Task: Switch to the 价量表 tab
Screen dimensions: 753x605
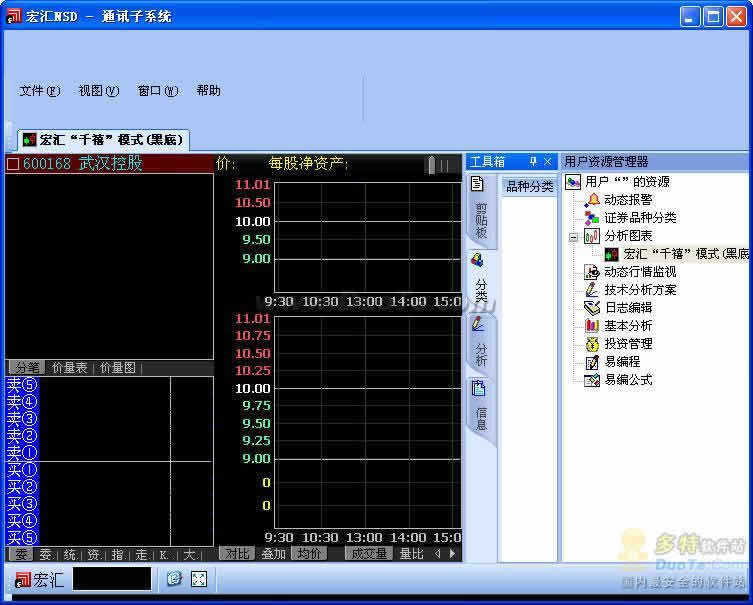Action: 70,368
